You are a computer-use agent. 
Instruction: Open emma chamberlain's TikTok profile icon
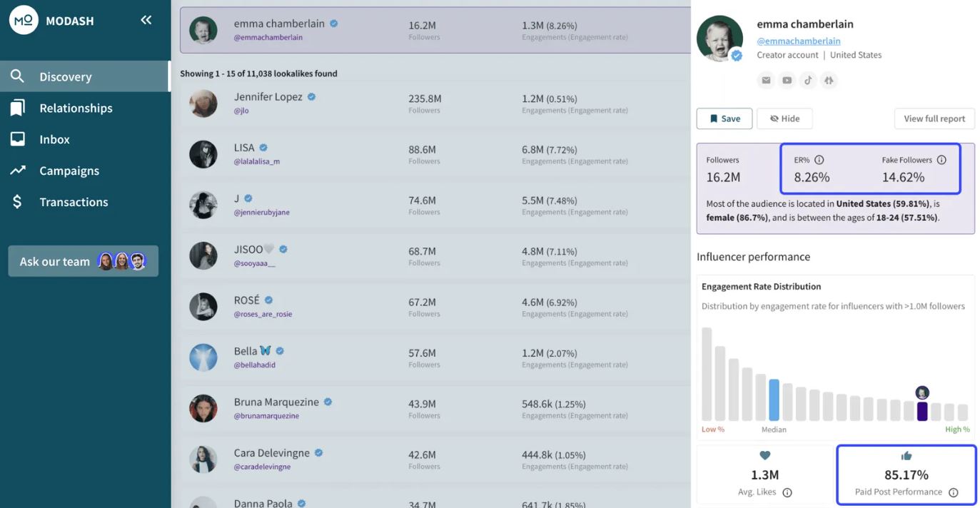(x=807, y=80)
